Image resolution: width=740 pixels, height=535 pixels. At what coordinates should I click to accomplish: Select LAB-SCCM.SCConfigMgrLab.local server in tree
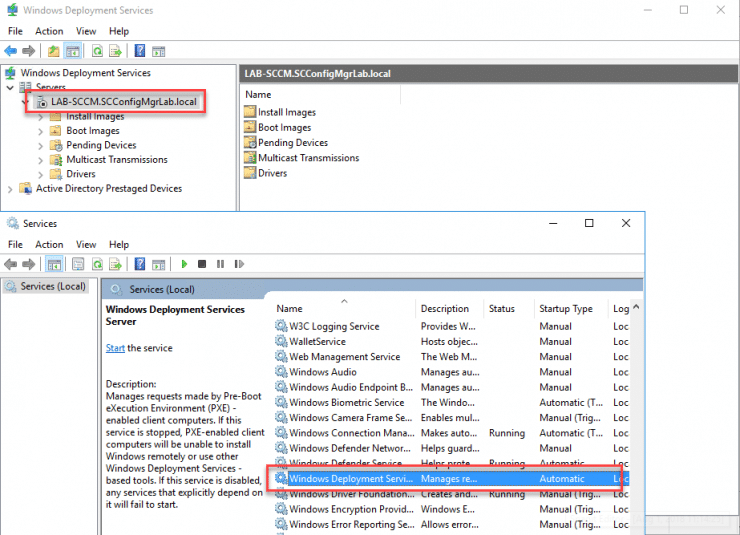click(x=123, y=102)
